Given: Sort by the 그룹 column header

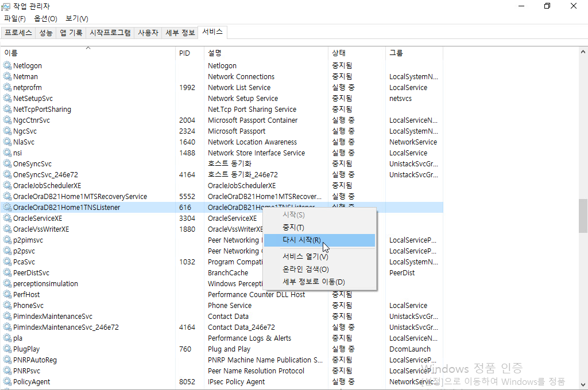Looking at the screenshot, I should click(415, 53).
